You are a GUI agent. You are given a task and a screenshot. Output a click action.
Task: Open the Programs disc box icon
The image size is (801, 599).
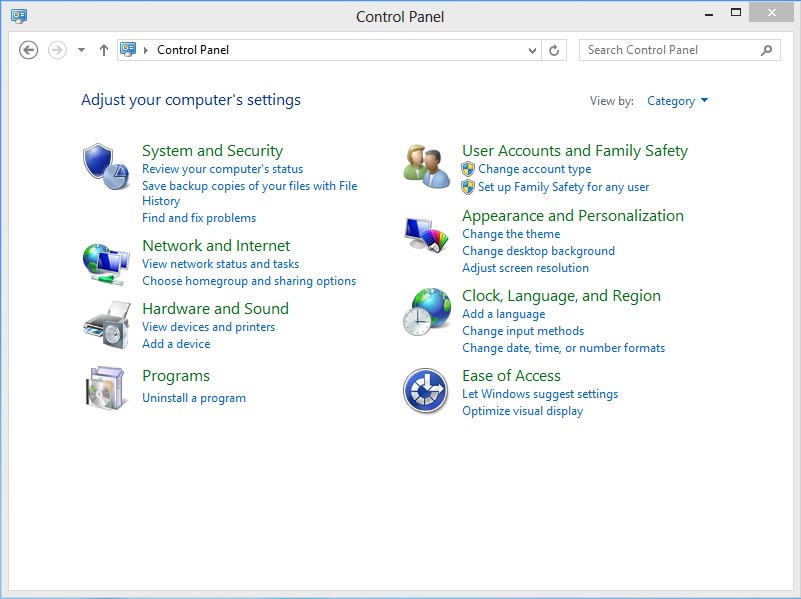(x=105, y=388)
